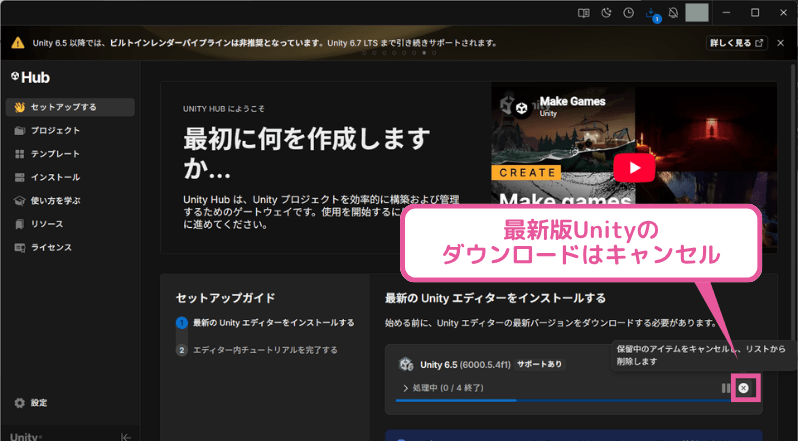Select セットアップする in the sidebar

(x=70, y=107)
